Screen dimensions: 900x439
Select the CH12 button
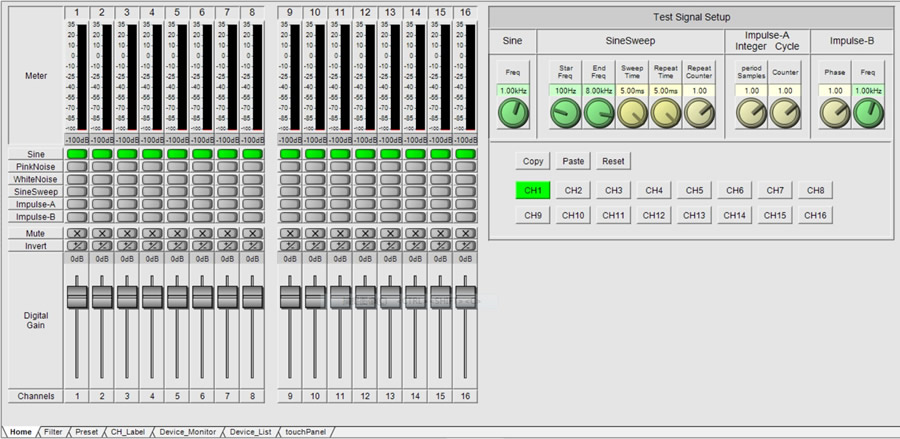654,215
